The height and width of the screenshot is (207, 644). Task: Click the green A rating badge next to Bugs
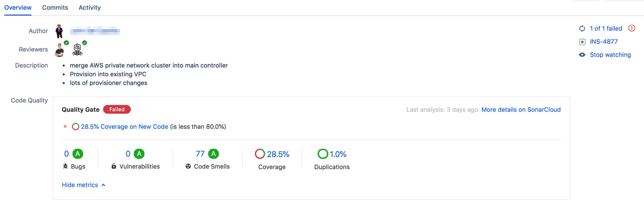coord(78,154)
